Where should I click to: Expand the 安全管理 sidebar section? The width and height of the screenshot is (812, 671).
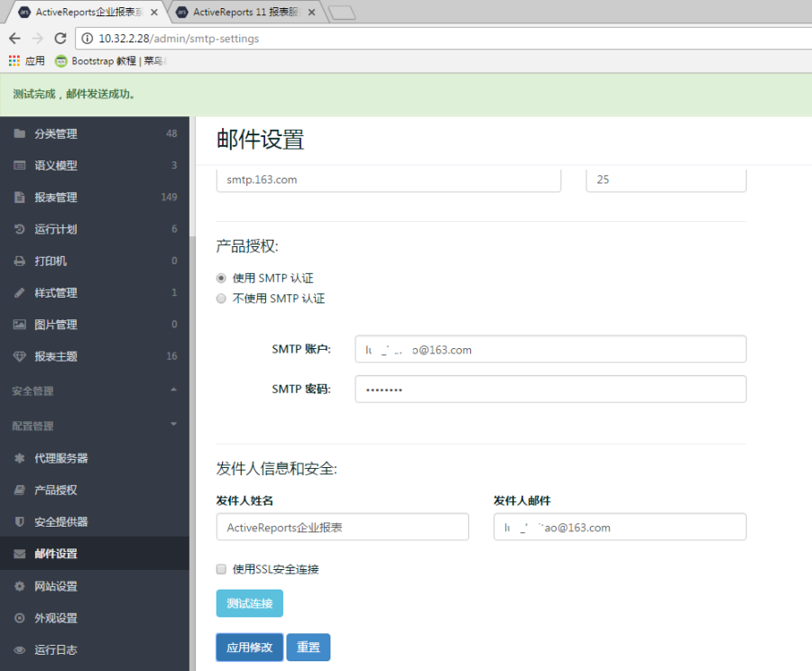click(173, 391)
